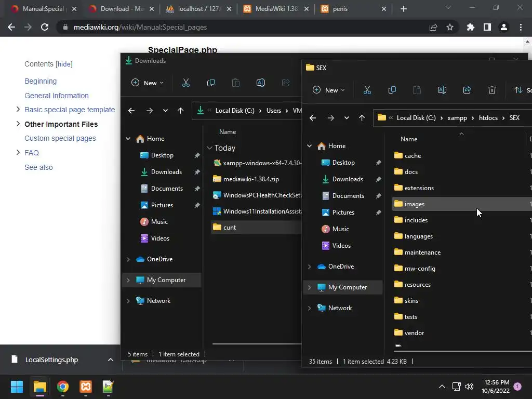
Task: Open Notepad++ from taskbar
Action: tap(108, 387)
